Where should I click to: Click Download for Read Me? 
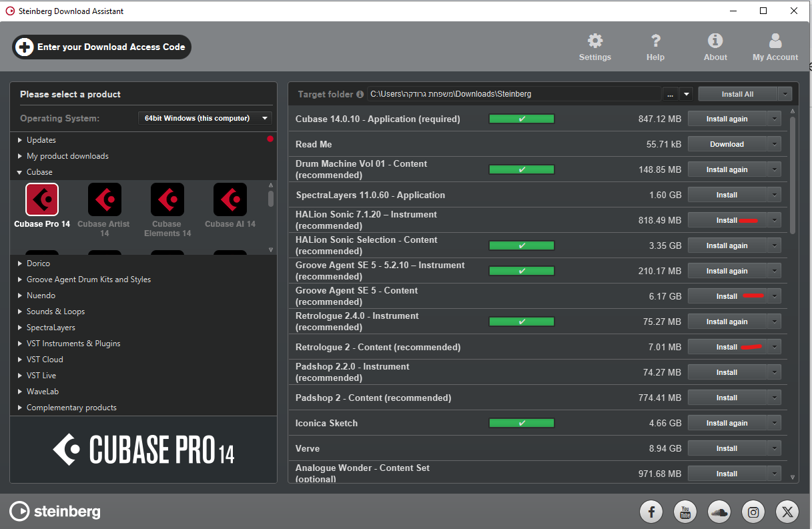coord(727,144)
